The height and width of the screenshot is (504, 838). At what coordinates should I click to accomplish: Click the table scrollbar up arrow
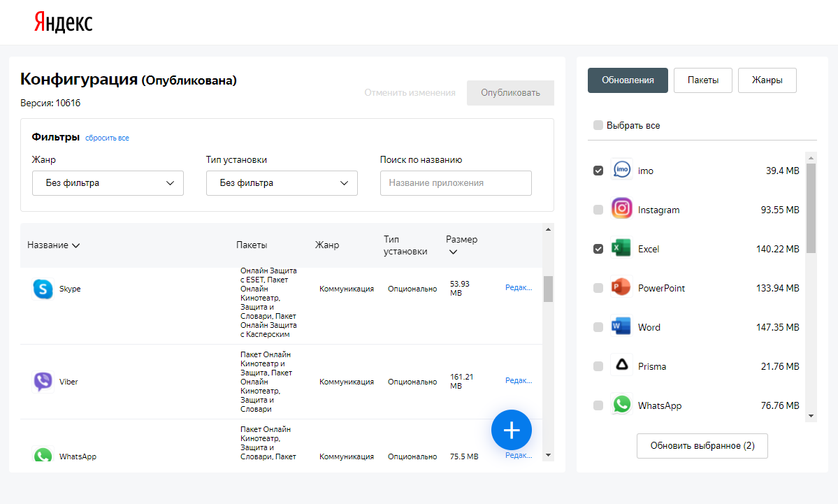coord(549,229)
